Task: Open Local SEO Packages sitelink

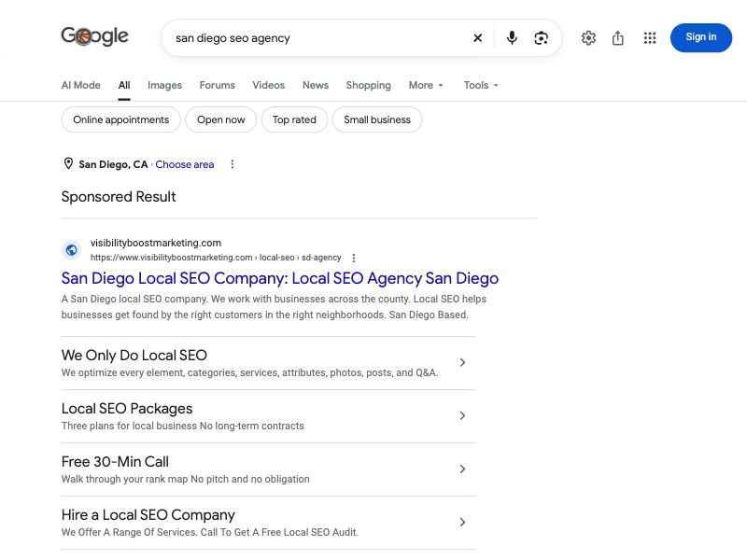Action: click(x=269, y=416)
